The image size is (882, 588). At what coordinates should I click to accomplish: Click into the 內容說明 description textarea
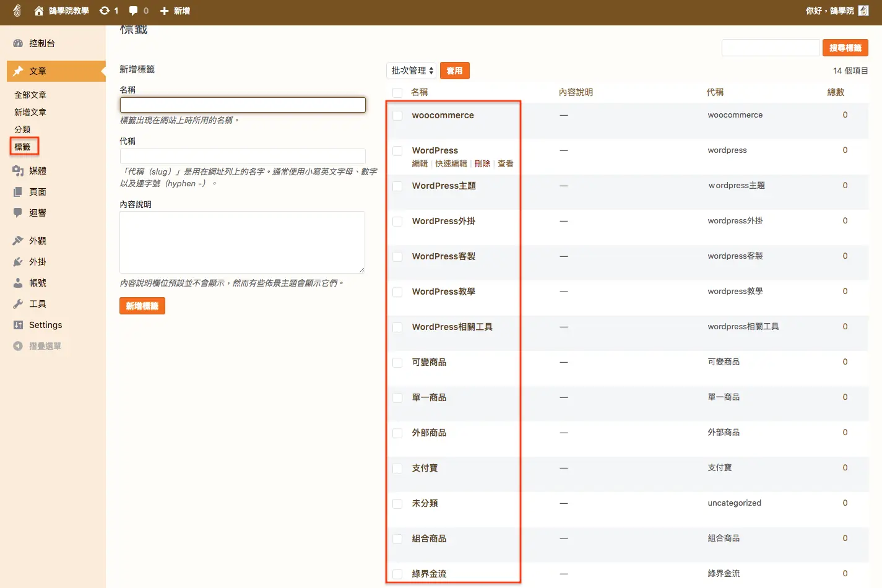click(243, 242)
